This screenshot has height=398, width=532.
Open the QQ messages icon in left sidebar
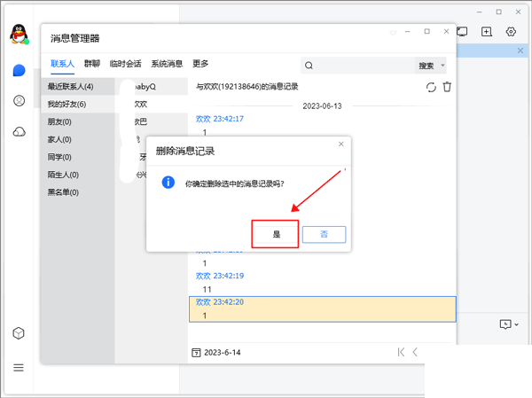click(x=19, y=71)
